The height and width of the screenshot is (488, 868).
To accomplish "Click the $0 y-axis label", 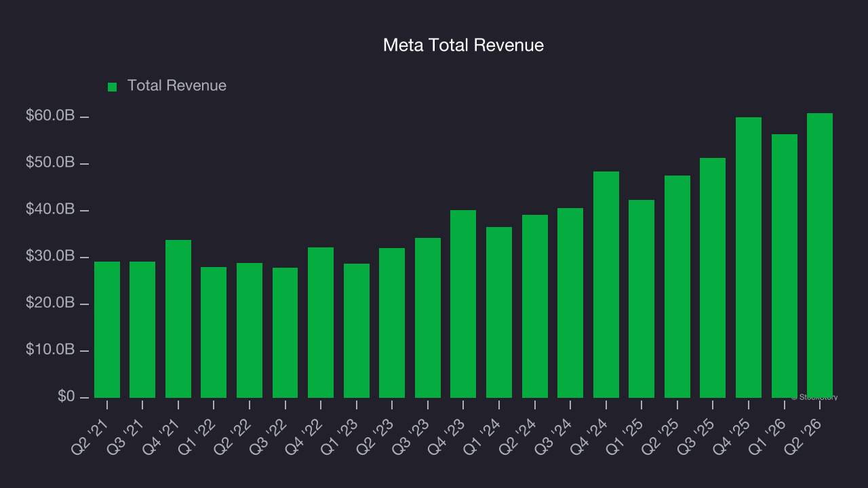I will click(66, 396).
